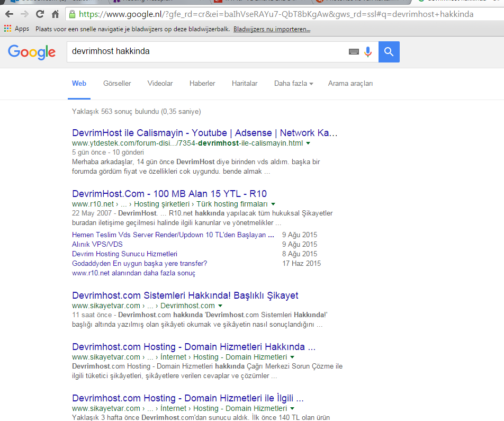Click the 5 gün önce - 10 gönderi text
The width and height of the screenshot is (504, 421).
[x=108, y=152]
